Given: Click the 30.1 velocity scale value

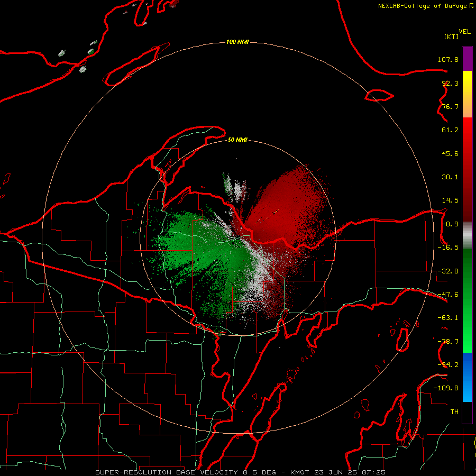Looking at the screenshot, I should tap(450, 177).
